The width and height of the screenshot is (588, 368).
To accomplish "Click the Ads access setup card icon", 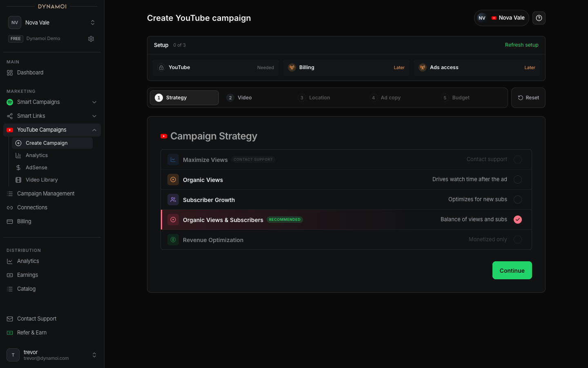I will pyautogui.click(x=423, y=67).
